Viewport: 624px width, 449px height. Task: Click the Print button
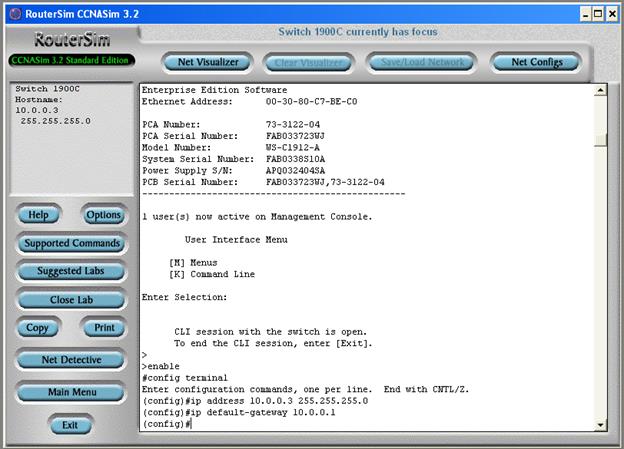(103, 328)
